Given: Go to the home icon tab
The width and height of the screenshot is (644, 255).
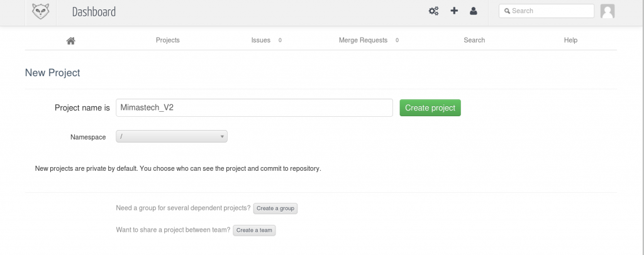Looking at the screenshot, I should pyautogui.click(x=70, y=41).
